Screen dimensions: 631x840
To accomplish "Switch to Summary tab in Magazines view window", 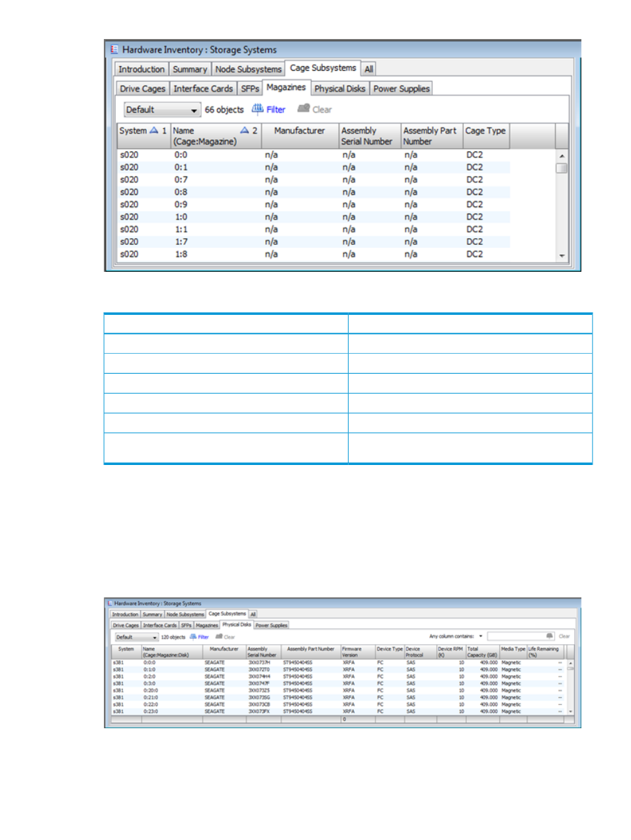I will point(190,69).
